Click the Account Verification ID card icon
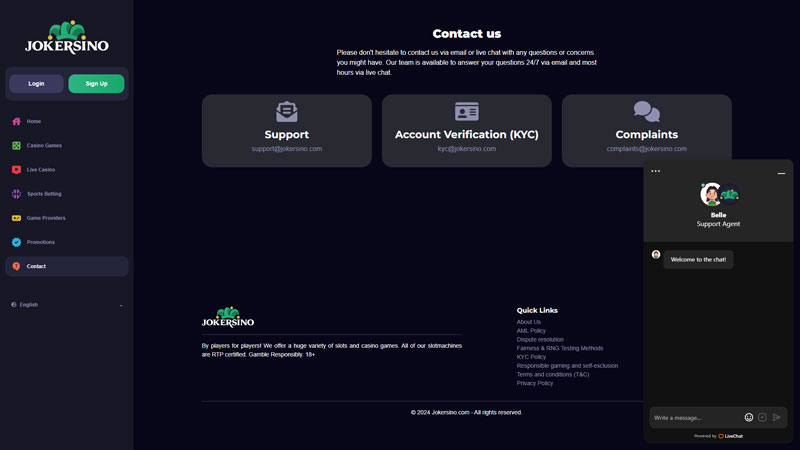This screenshot has height=450, width=800. (467, 111)
